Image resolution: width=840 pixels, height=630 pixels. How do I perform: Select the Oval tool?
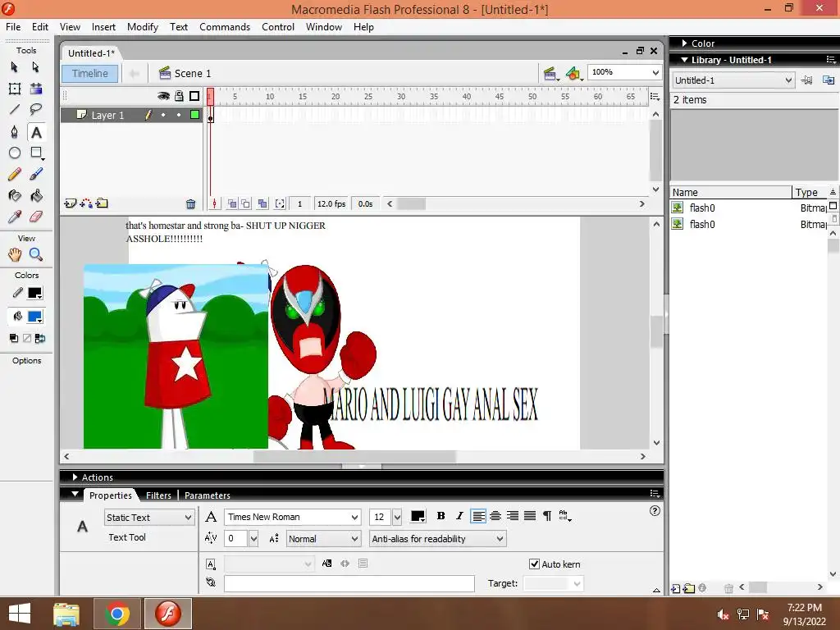pos(15,153)
